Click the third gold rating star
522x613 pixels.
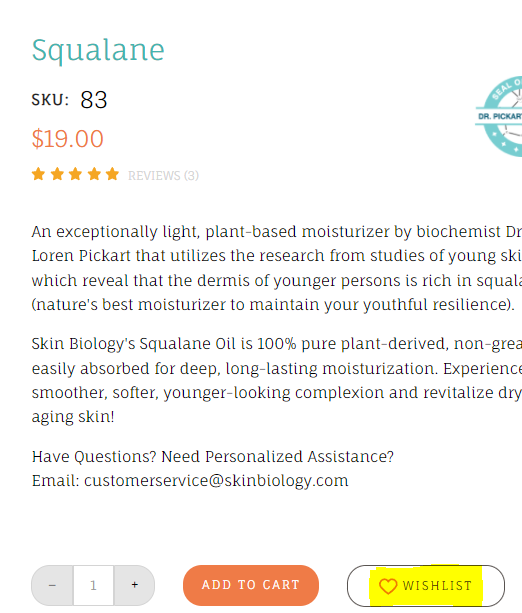coord(75,174)
